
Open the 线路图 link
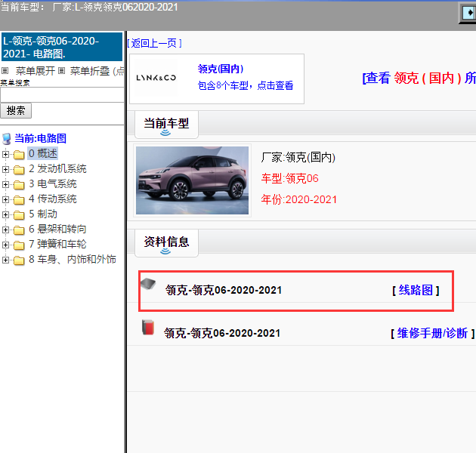416,291
